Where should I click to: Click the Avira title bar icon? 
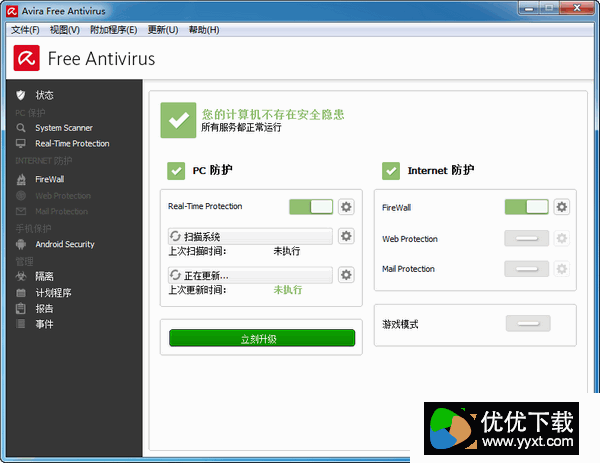pyautogui.click(x=12, y=11)
